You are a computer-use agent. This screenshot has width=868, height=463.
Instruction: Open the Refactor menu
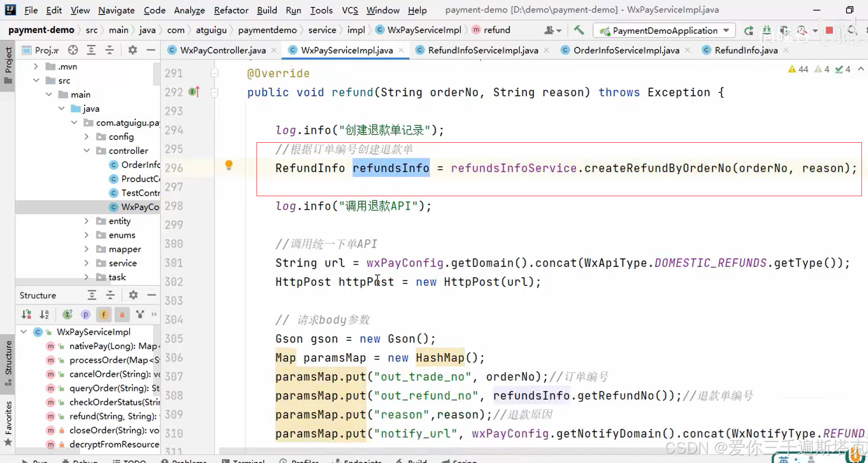click(231, 10)
